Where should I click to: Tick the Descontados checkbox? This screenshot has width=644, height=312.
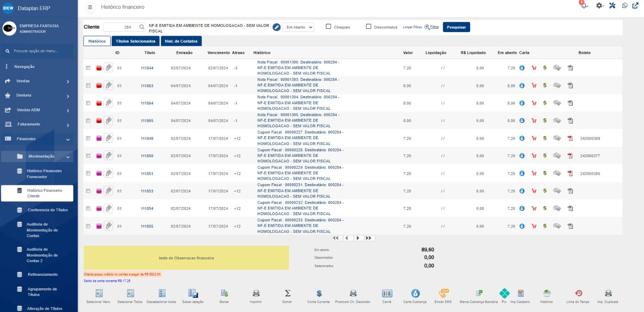(368, 27)
